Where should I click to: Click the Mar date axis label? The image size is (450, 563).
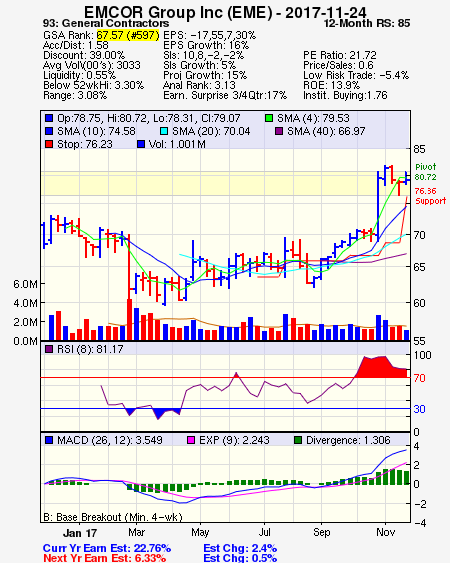point(136,532)
